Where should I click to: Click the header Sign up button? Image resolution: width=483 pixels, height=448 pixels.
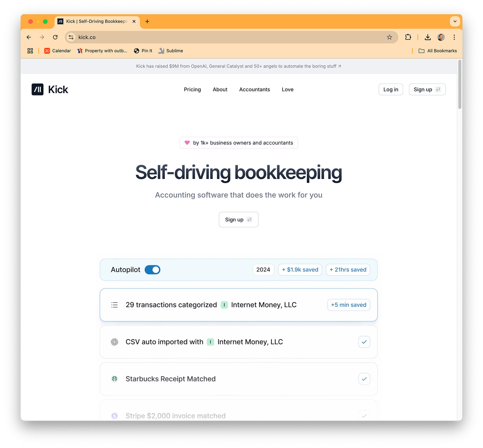tap(427, 89)
